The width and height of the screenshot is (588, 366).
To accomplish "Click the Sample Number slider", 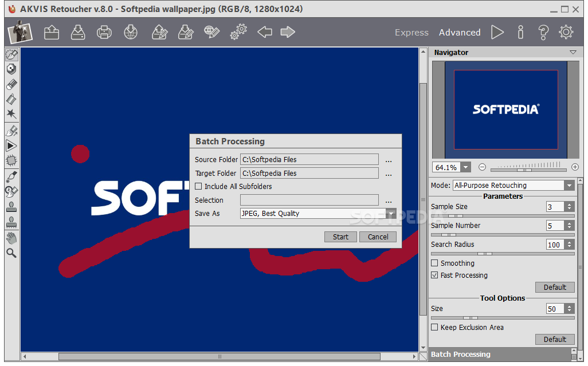I will pos(503,235).
